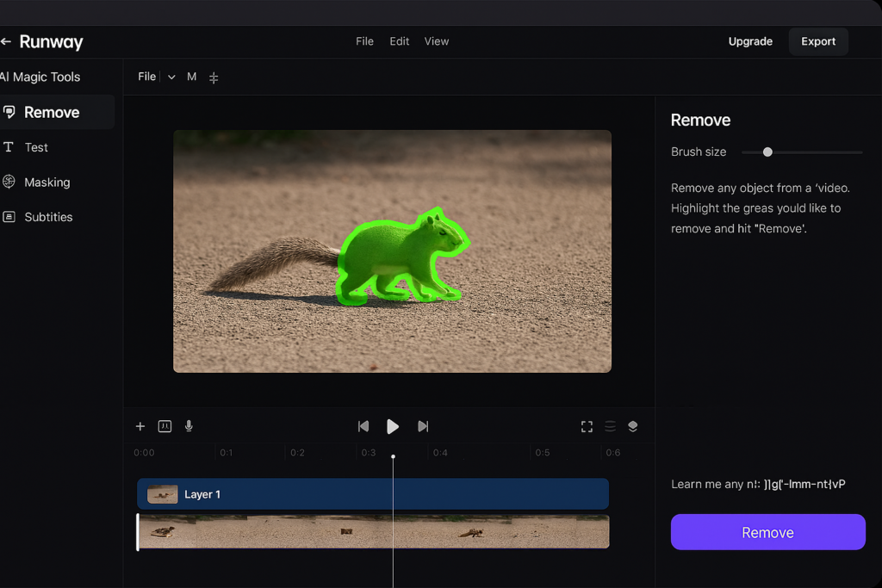Image resolution: width=882 pixels, height=588 pixels.
Task: Open the Edit menu
Action: 399,41
